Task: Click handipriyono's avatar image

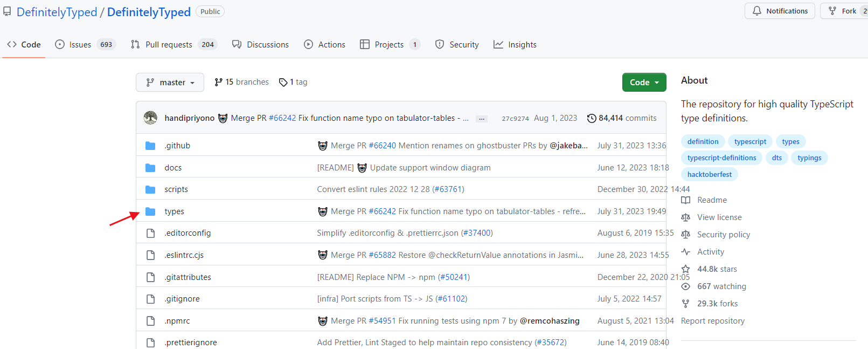Action: click(150, 118)
